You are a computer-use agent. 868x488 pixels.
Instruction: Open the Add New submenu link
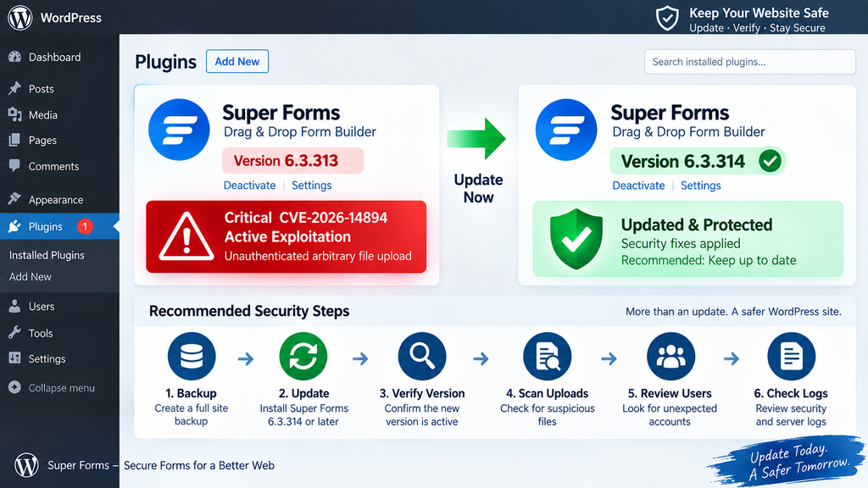coord(30,277)
